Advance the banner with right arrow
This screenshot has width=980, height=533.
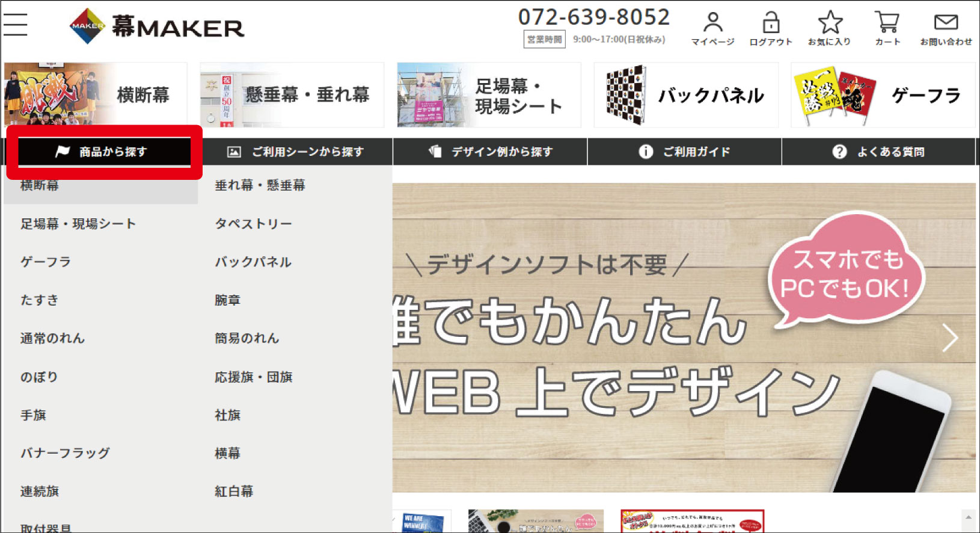pyautogui.click(x=950, y=338)
